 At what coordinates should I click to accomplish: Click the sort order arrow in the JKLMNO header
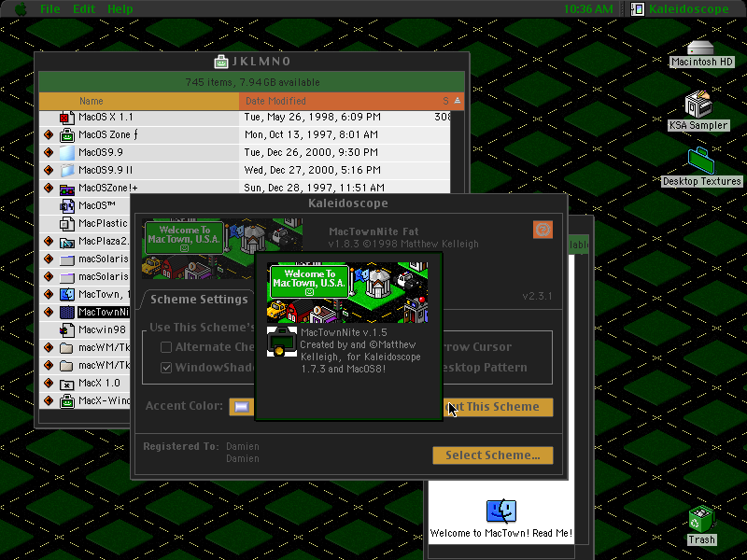point(458,101)
